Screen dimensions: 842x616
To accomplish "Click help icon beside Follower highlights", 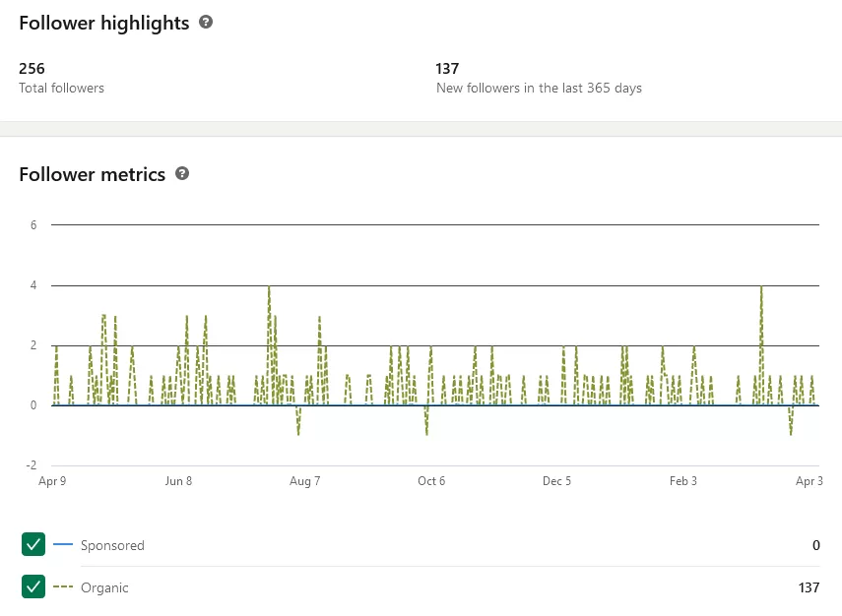I will pyautogui.click(x=206, y=23).
